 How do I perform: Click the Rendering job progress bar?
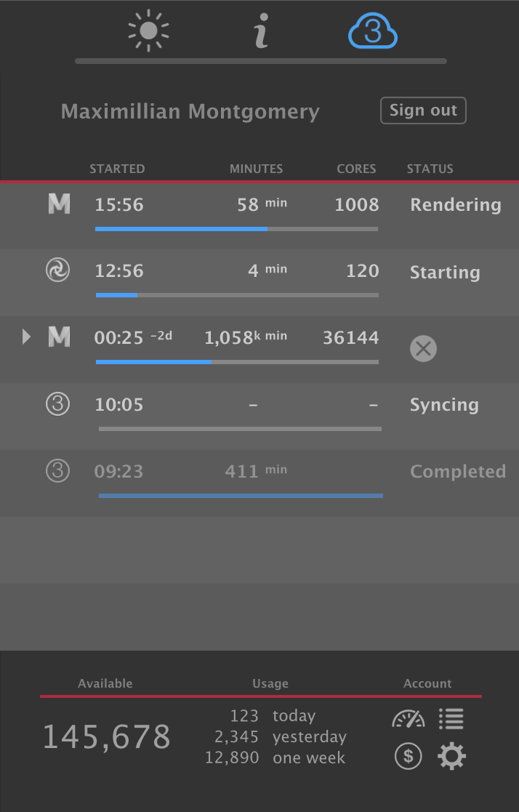click(236, 229)
